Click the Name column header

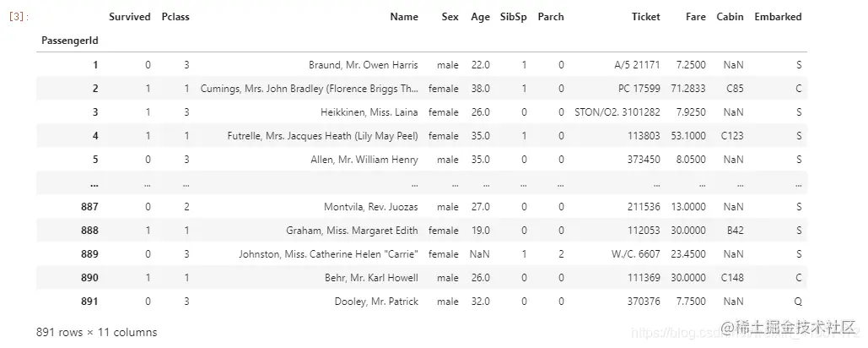404,17
